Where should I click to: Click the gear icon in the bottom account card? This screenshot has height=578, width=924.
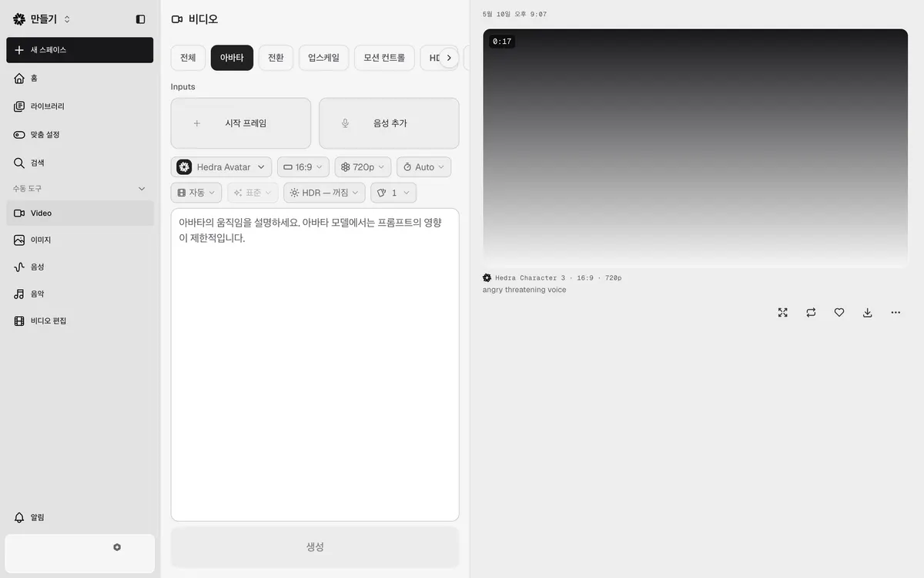point(117,547)
